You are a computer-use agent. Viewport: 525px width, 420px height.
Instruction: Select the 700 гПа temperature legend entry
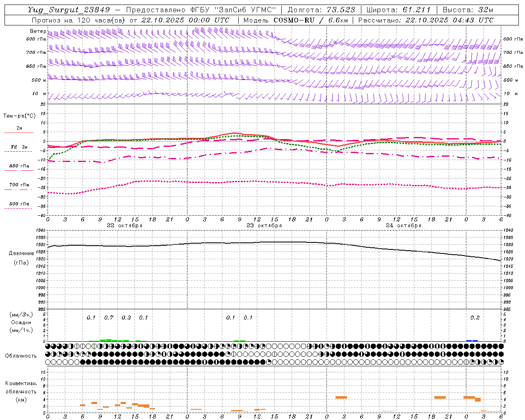(x=19, y=185)
